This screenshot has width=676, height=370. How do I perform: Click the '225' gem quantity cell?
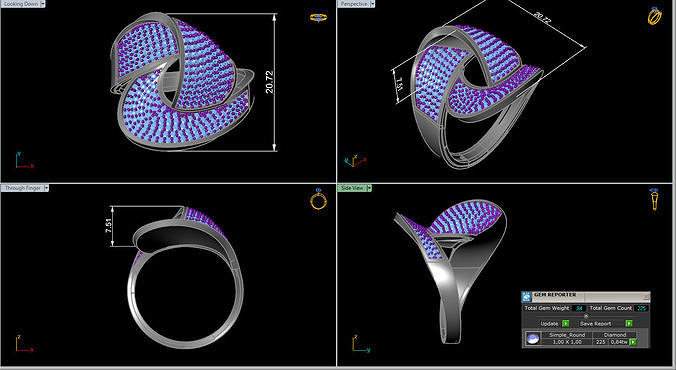click(x=600, y=342)
